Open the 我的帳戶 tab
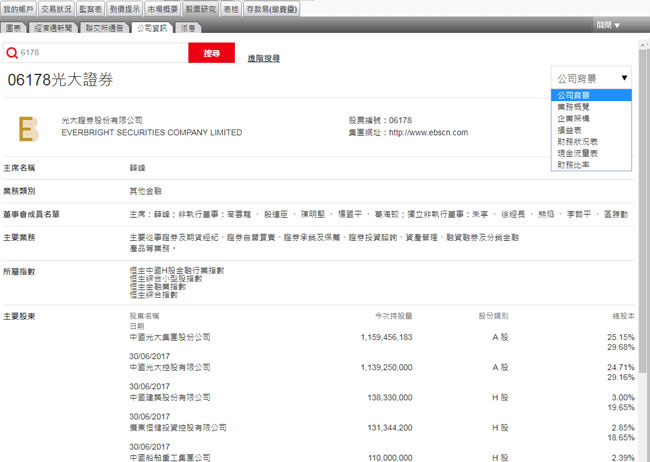The width and height of the screenshot is (650, 462). (18, 9)
